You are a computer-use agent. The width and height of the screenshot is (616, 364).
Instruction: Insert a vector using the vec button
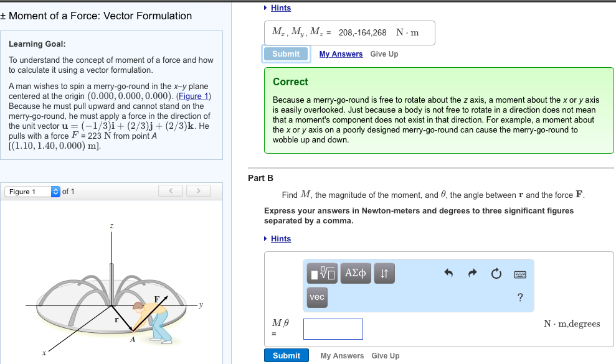tap(316, 297)
